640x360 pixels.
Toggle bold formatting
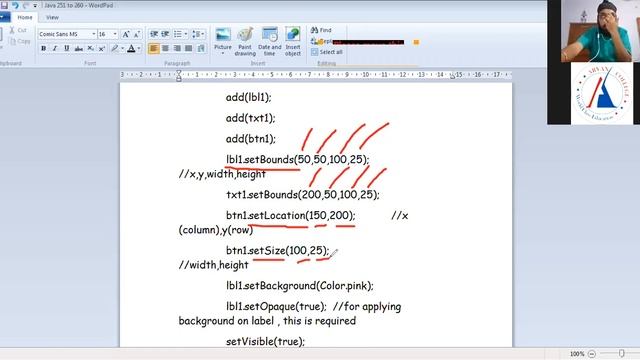[x=43, y=49]
